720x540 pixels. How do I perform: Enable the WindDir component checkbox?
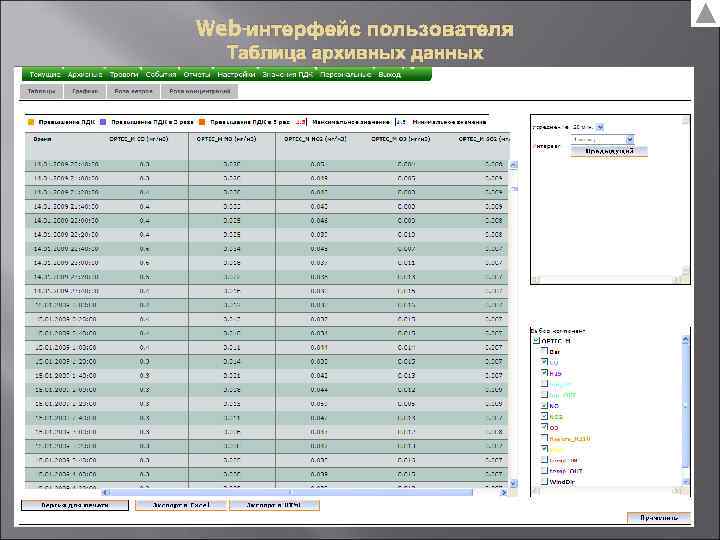click(x=544, y=482)
